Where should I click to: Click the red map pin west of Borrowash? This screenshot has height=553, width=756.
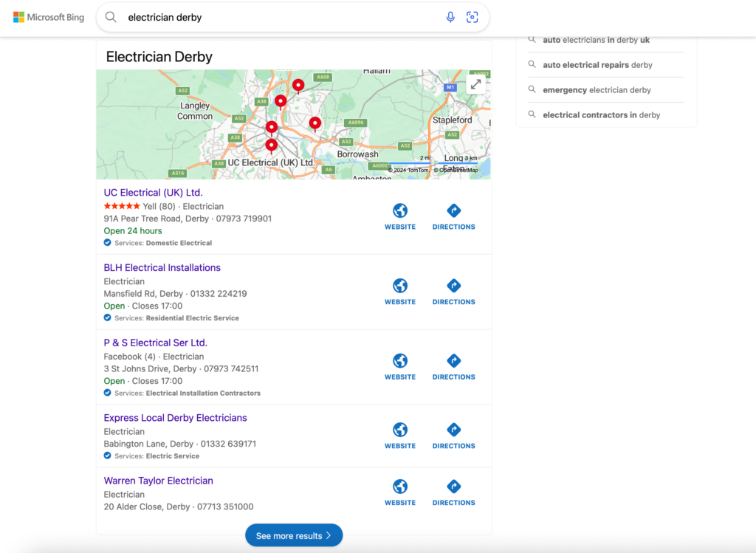315,124
